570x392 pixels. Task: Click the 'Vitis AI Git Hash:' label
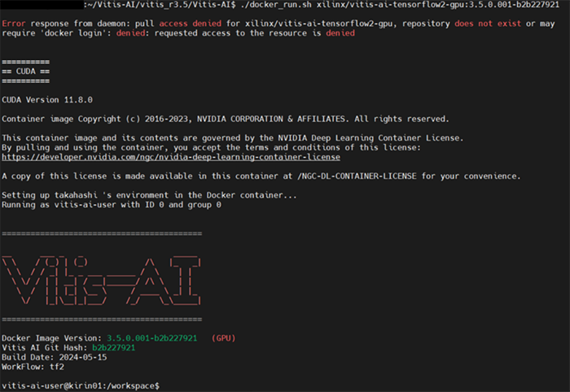(x=44, y=348)
